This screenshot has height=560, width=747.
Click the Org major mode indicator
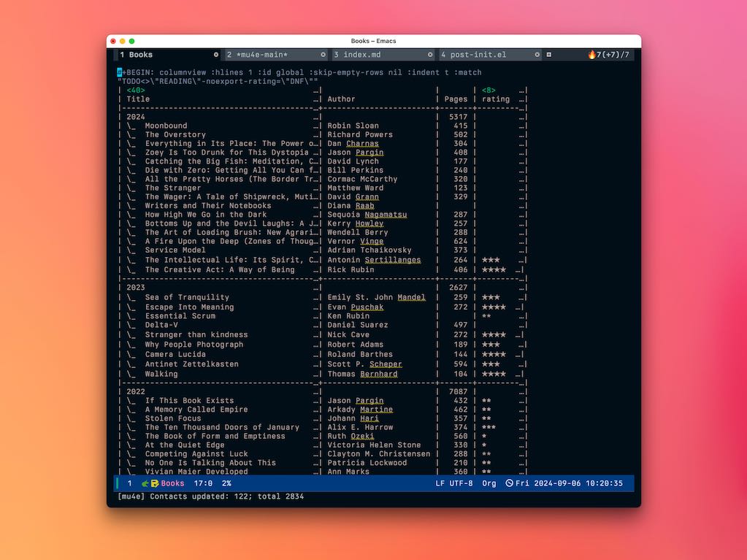pos(489,483)
